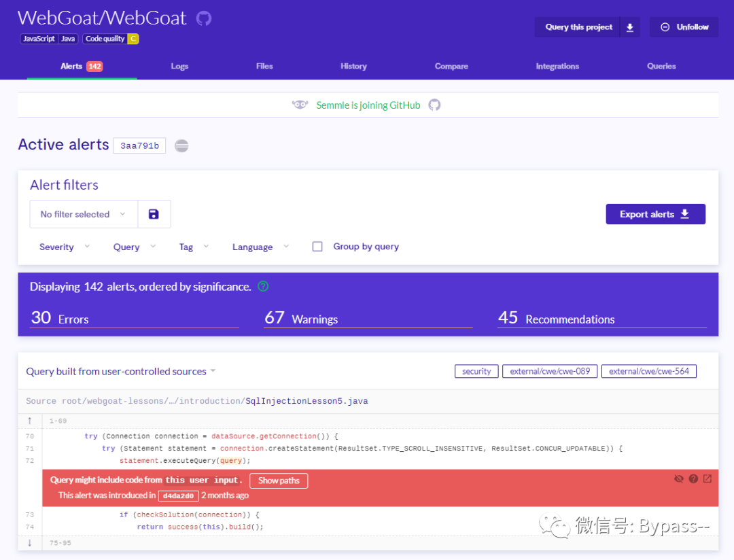Click the collapsed 75-95 line range label

click(60, 543)
